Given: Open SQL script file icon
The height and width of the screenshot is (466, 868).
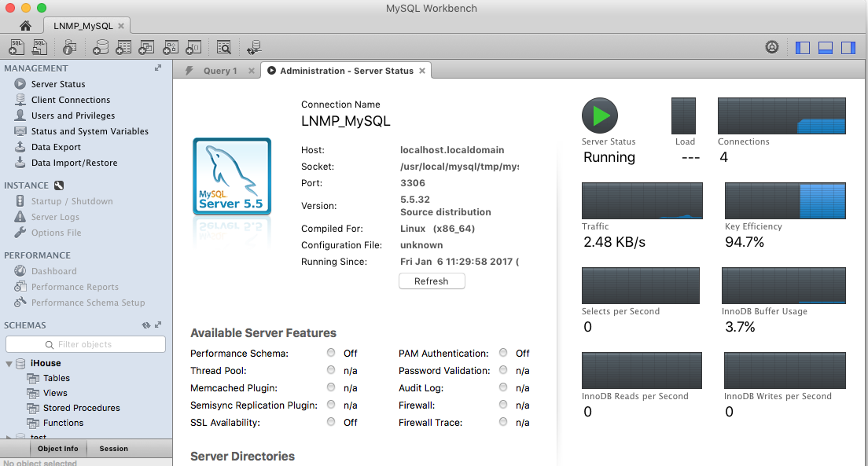Looking at the screenshot, I should coord(39,47).
